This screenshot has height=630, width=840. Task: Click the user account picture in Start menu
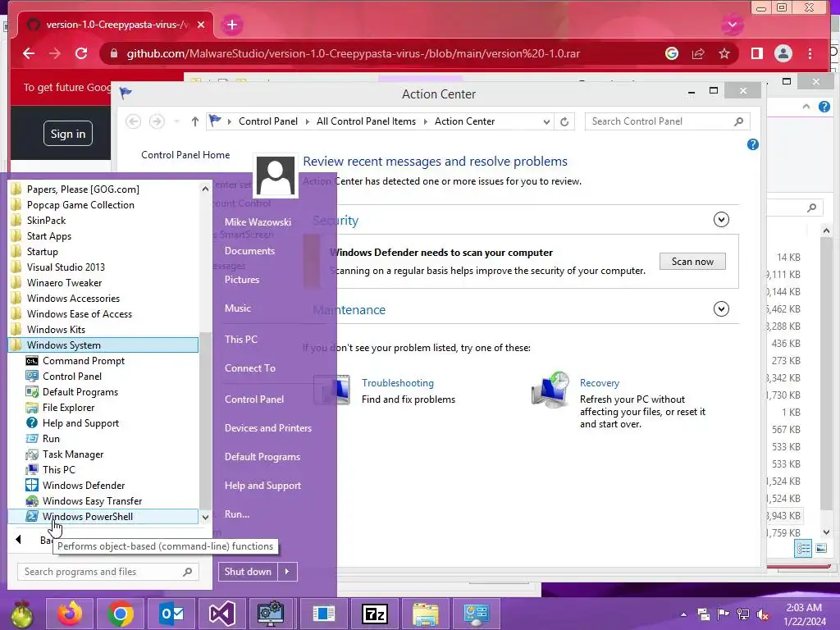(276, 176)
